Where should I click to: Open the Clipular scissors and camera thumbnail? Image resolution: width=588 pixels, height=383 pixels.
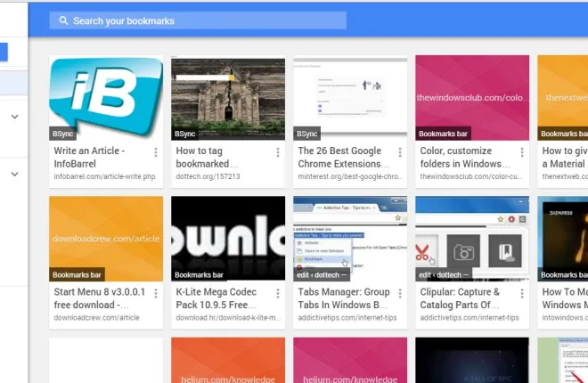pos(472,239)
